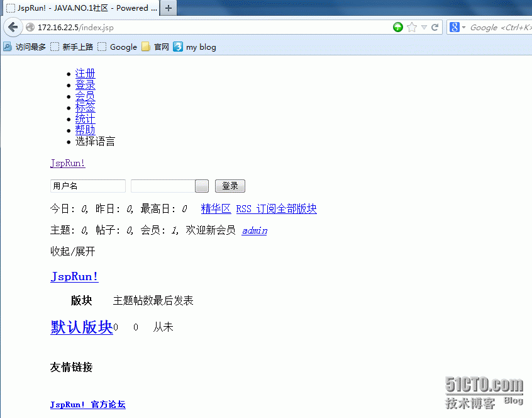Screen dimensions: 532x418
Task: Open the 帮助 help link
Action: pos(85,130)
